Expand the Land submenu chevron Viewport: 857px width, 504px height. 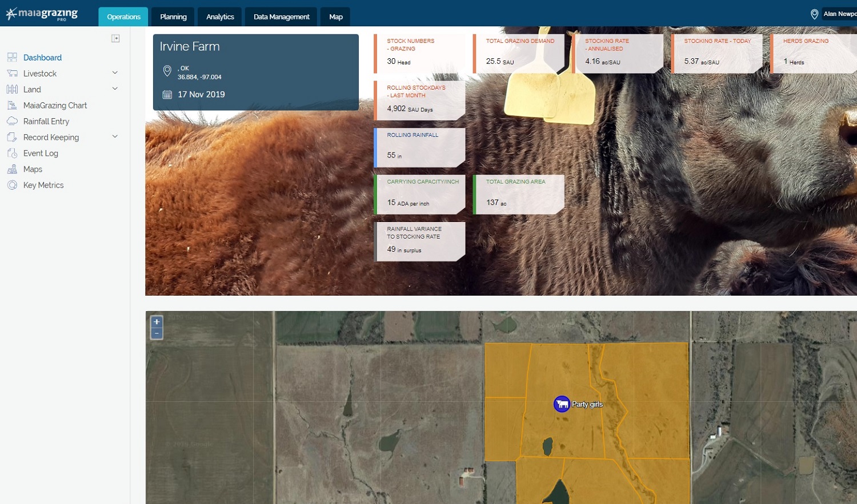(x=115, y=88)
